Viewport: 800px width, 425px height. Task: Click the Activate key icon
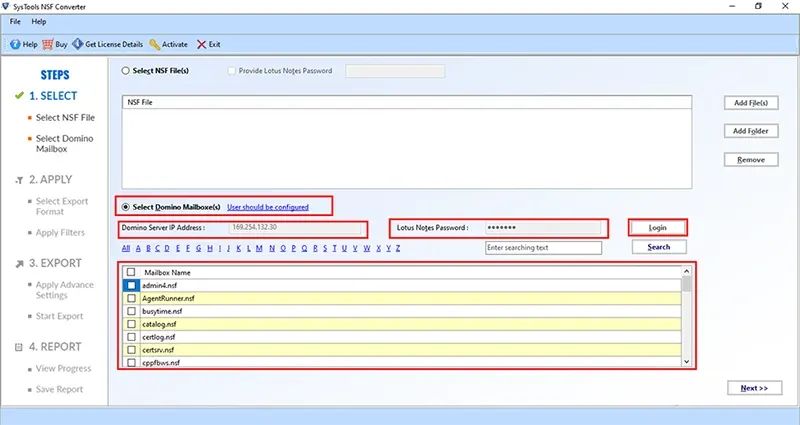[154, 44]
